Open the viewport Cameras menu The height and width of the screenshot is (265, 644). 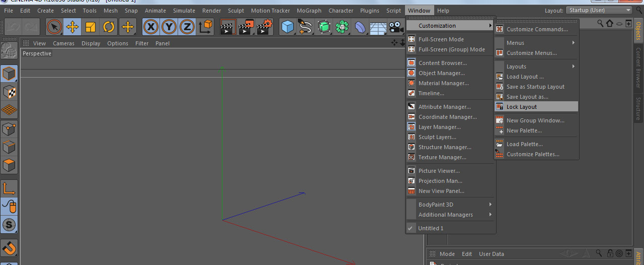tap(64, 43)
